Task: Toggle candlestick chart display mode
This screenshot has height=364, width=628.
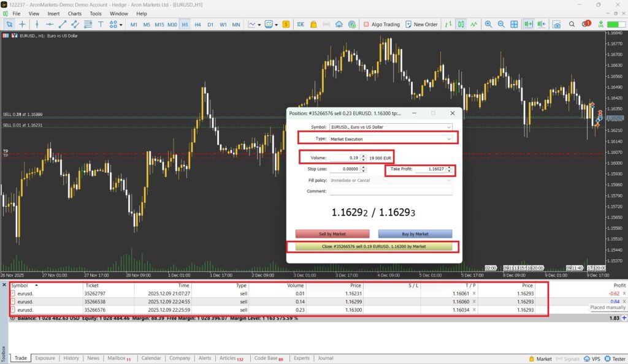Action: [x=461, y=25]
